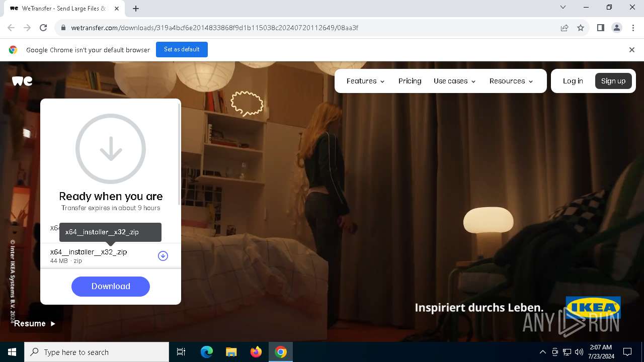Bookmark this tab with the star icon
Image resolution: width=644 pixels, height=362 pixels.
(581, 28)
